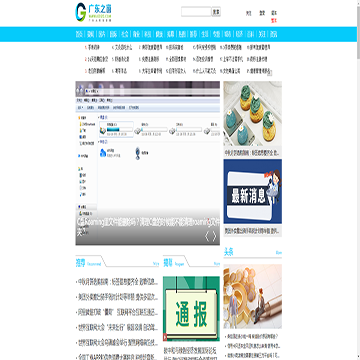Open the caption under the 最新消息 banner
The image size is (360, 360).
pos(252,230)
